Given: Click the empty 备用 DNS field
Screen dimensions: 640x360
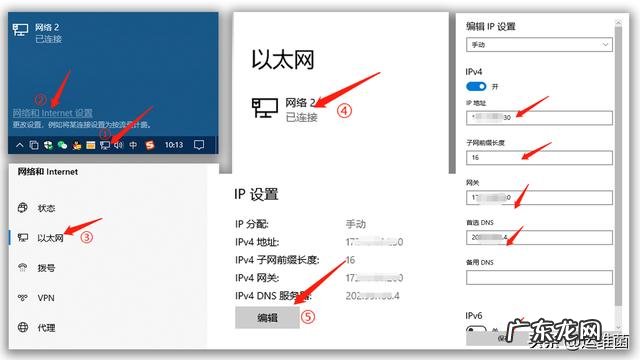Looking at the screenshot, I should tap(539, 278).
